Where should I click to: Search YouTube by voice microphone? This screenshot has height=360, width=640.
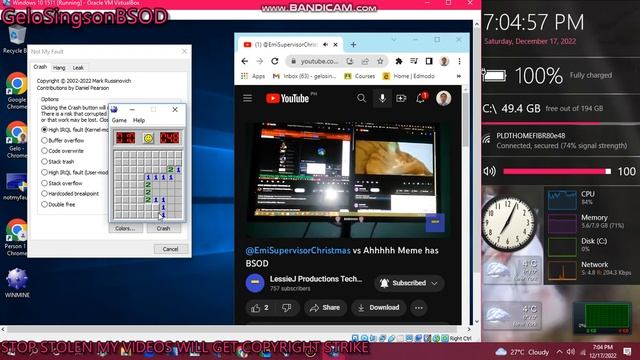(x=382, y=98)
